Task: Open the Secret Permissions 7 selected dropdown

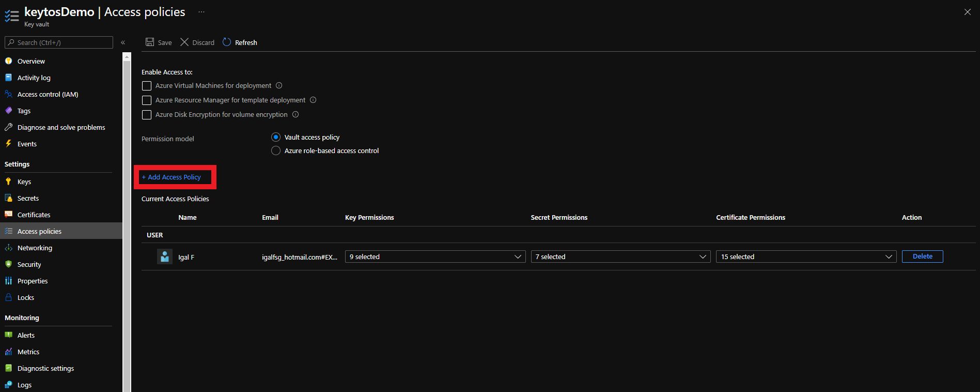Action: pos(620,257)
